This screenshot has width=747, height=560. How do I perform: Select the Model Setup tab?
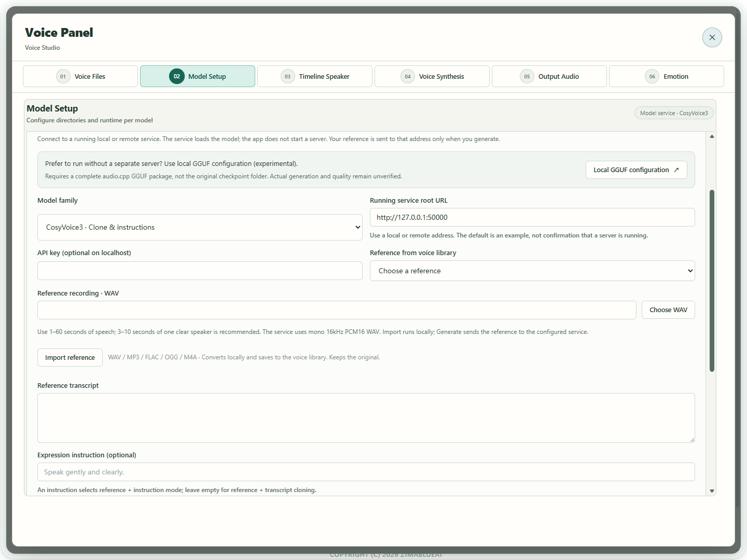tap(198, 76)
